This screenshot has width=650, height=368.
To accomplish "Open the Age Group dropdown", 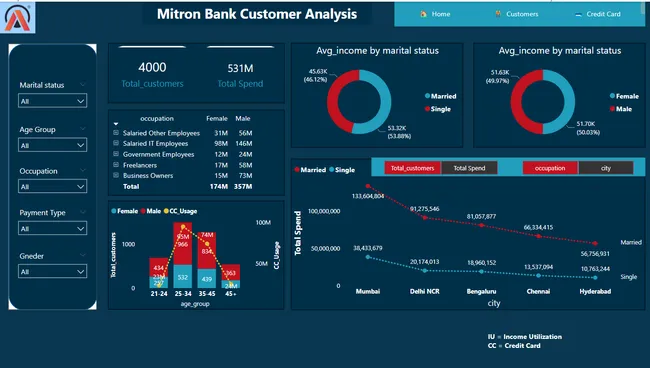I will (x=53, y=145).
